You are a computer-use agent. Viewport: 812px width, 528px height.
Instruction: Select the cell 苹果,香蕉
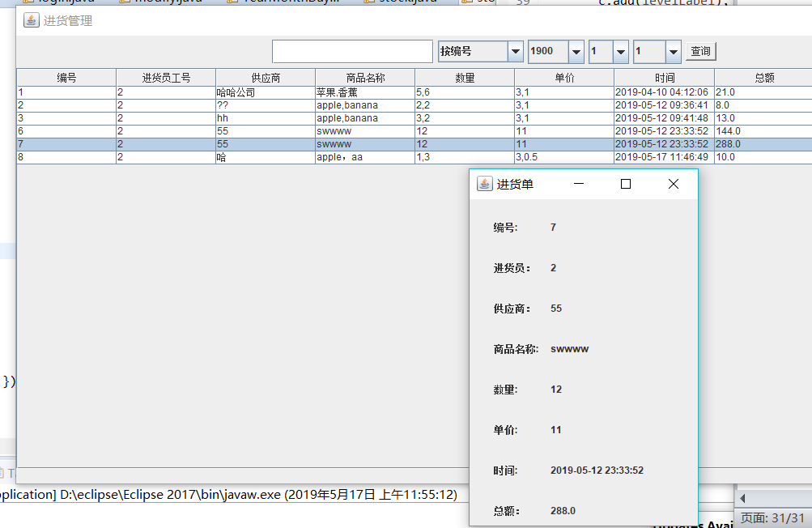[x=365, y=92]
